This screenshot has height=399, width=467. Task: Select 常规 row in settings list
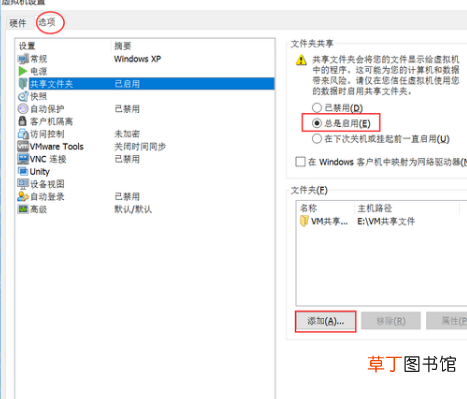(x=146, y=59)
